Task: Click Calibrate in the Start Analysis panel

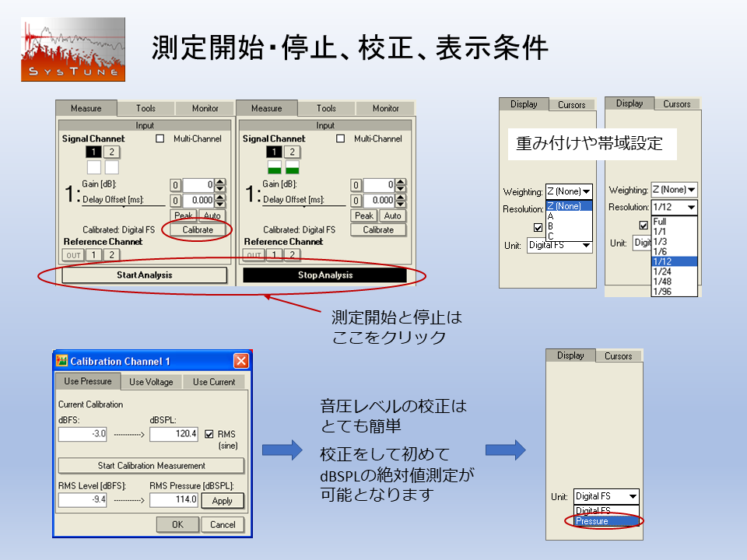Action: pos(198,230)
